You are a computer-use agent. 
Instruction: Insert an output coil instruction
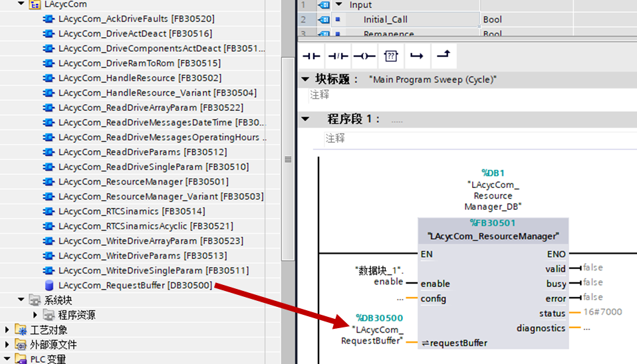[364, 56]
